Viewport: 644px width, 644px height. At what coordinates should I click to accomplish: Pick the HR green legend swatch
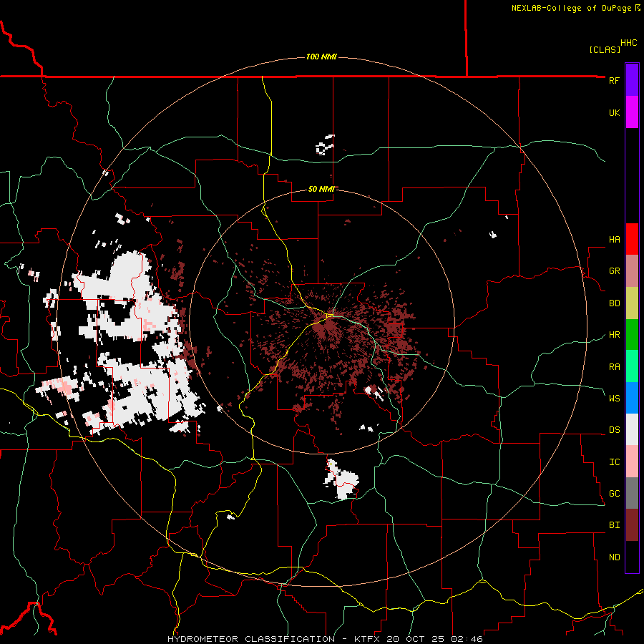pos(632,335)
